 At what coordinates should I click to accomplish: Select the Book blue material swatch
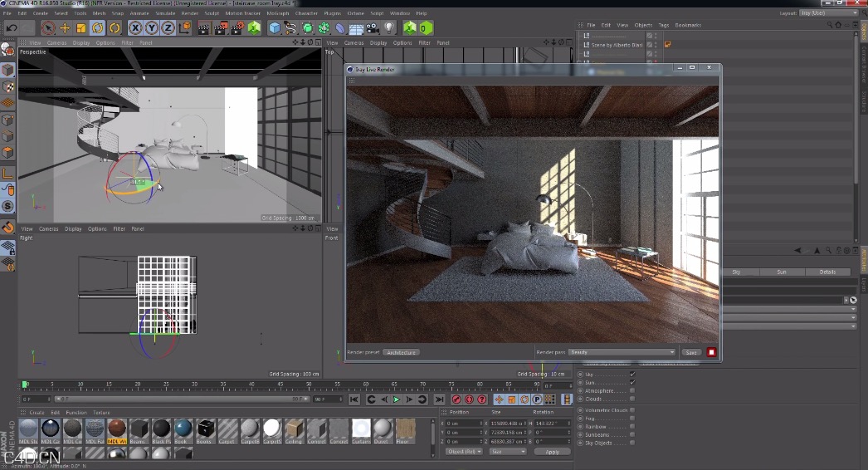183,431
